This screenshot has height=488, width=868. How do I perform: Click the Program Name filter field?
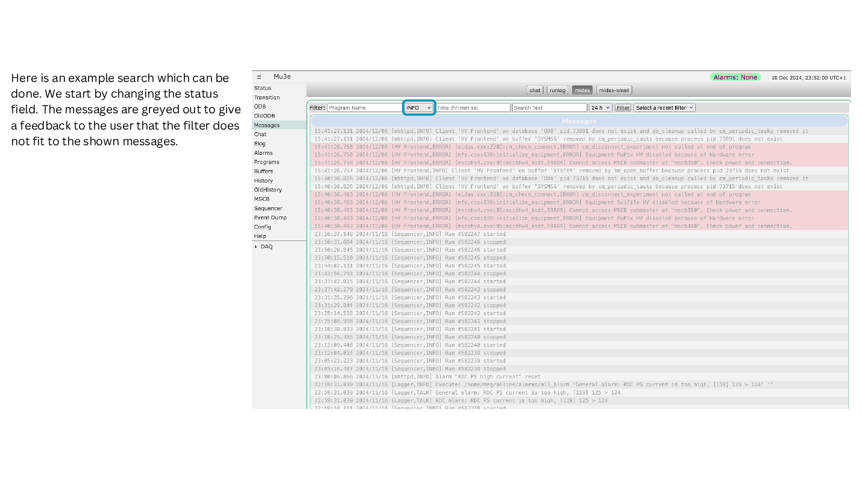(x=364, y=108)
